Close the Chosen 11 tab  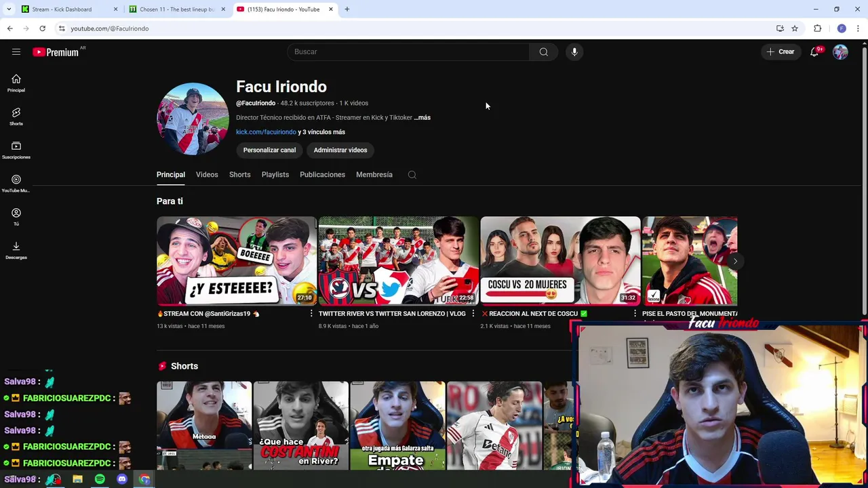pos(223,9)
